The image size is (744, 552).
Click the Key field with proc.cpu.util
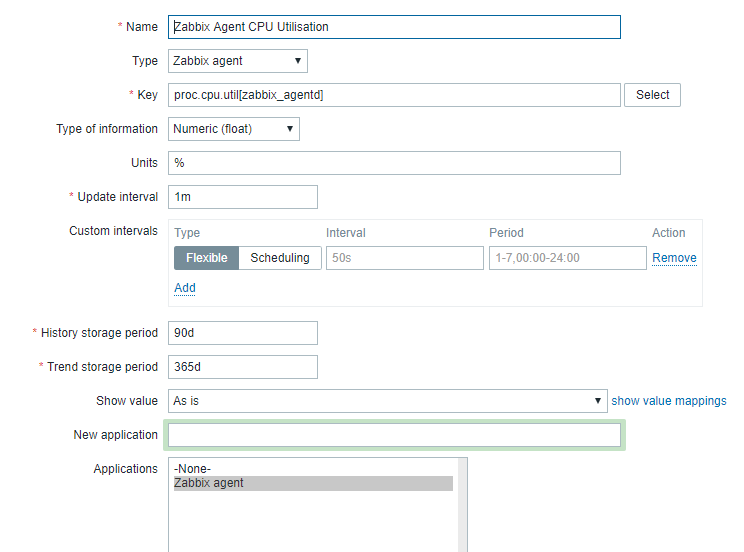[394, 95]
